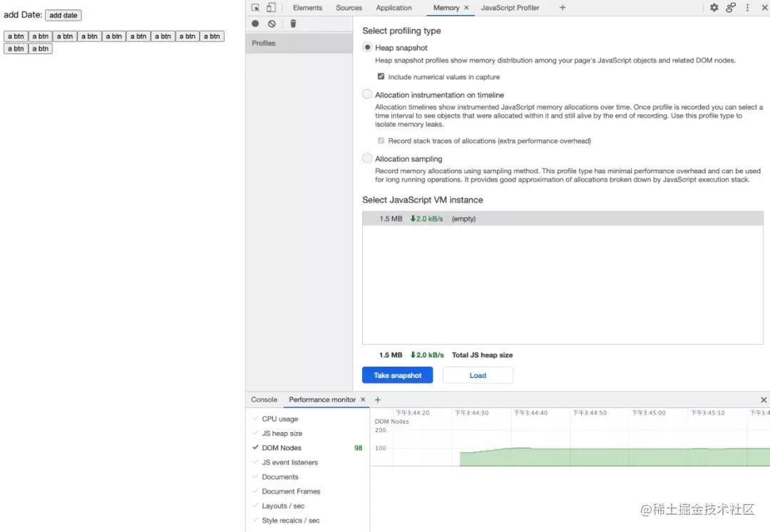Select the Heap snapshot radio button

367,47
